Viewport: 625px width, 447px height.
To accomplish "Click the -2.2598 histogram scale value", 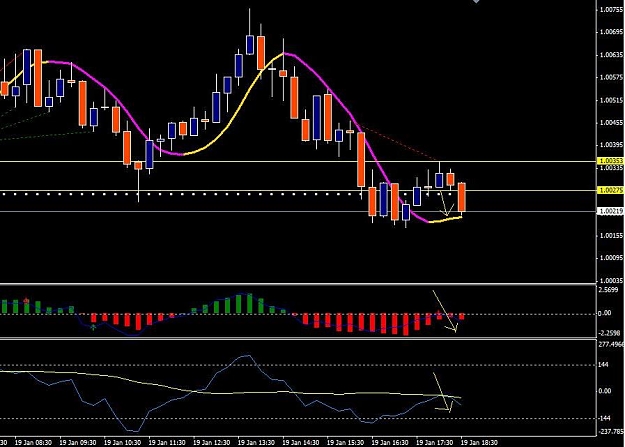I will (609, 333).
